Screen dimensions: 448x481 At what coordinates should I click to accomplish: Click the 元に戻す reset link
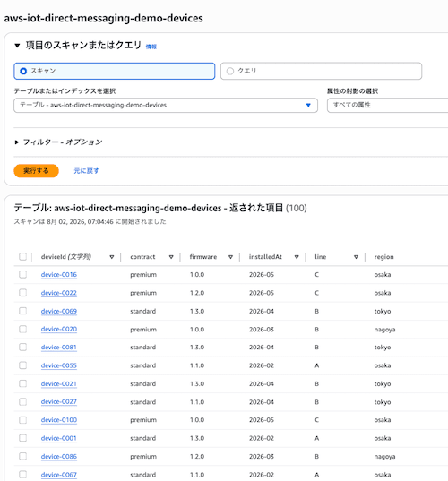(86, 171)
